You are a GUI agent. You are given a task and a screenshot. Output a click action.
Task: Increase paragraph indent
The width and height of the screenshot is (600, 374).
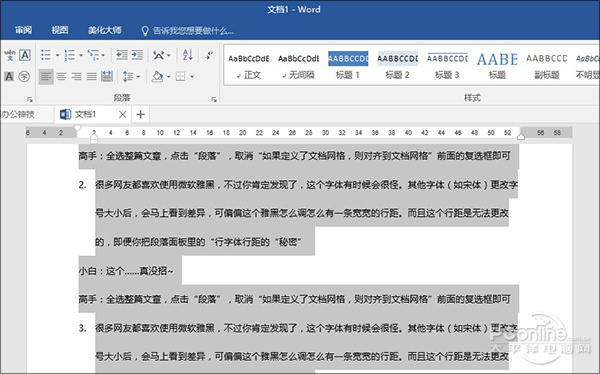[x=137, y=55]
